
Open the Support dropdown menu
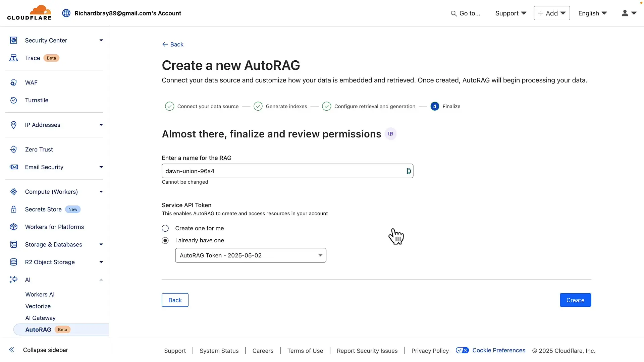[511, 13]
